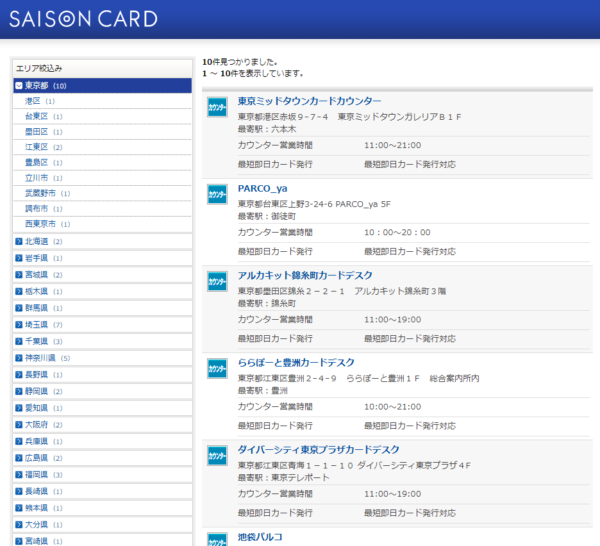Filter by 江東区 (2)
Screen dimensions: 600x546
pos(103,147)
